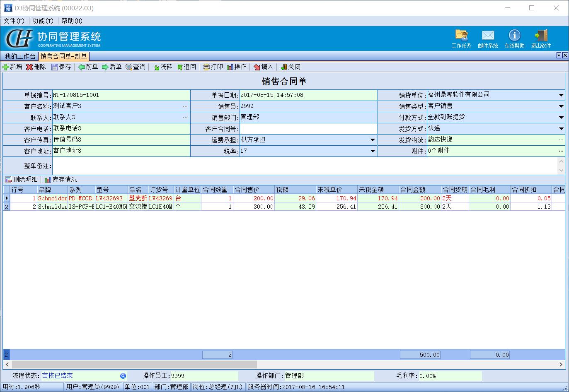Click the 未税单价 column header
The height and width of the screenshot is (392, 569).
click(337, 190)
